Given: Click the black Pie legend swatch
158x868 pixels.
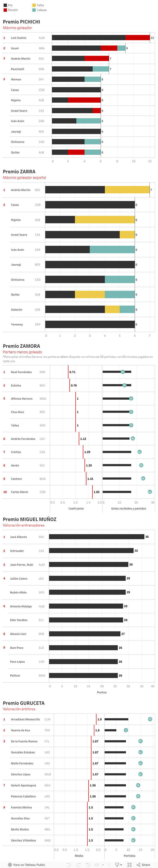Looking at the screenshot, I should [5, 6].
